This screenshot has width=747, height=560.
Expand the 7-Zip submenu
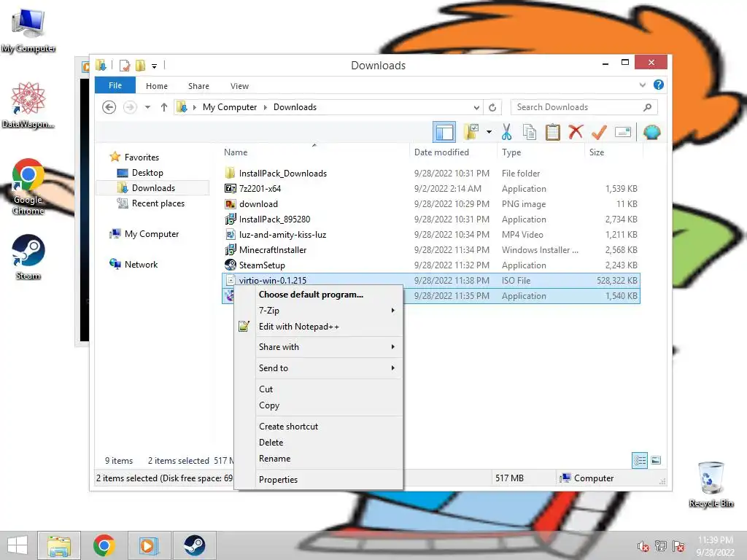(x=319, y=311)
